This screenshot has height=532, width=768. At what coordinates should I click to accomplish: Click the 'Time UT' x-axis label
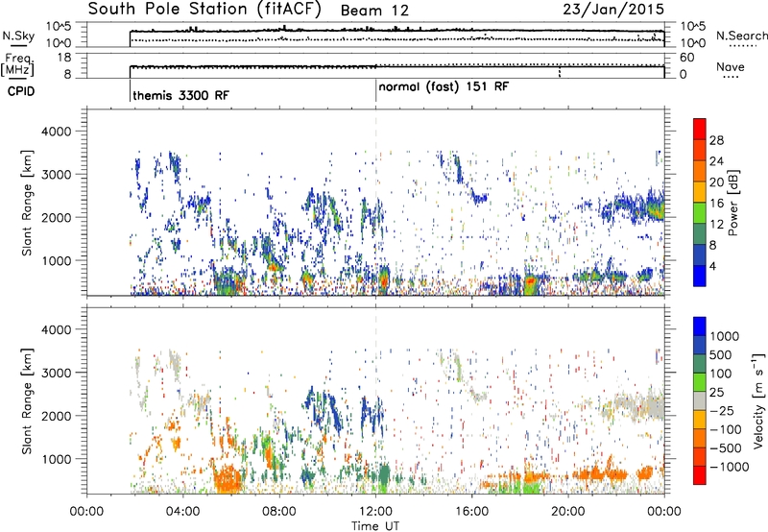coord(375,525)
